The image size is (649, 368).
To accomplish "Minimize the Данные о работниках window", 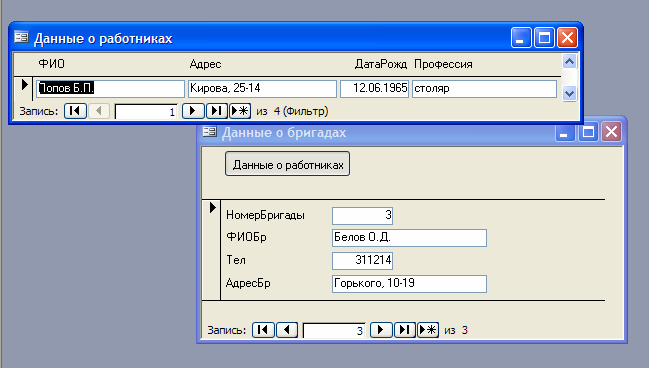I will (x=521, y=38).
